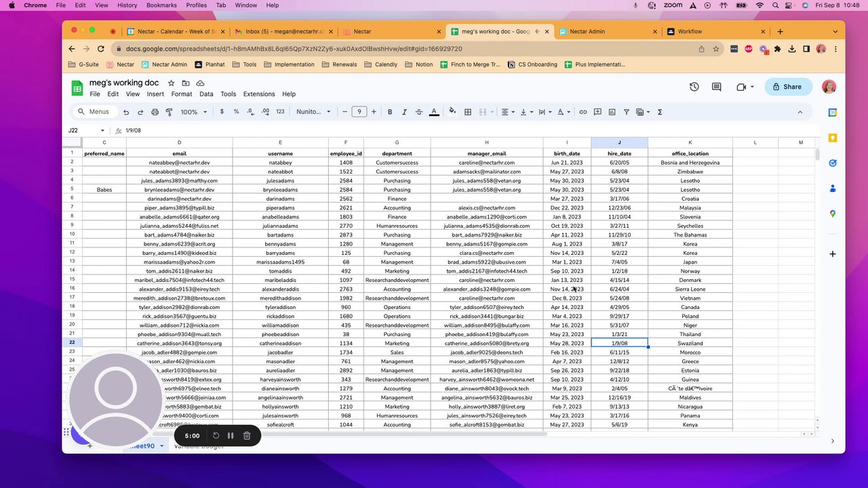Image resolution: width=868 pixels, height=488 pixels.
Task: Move document using folder icon
Action: point(186,83)
